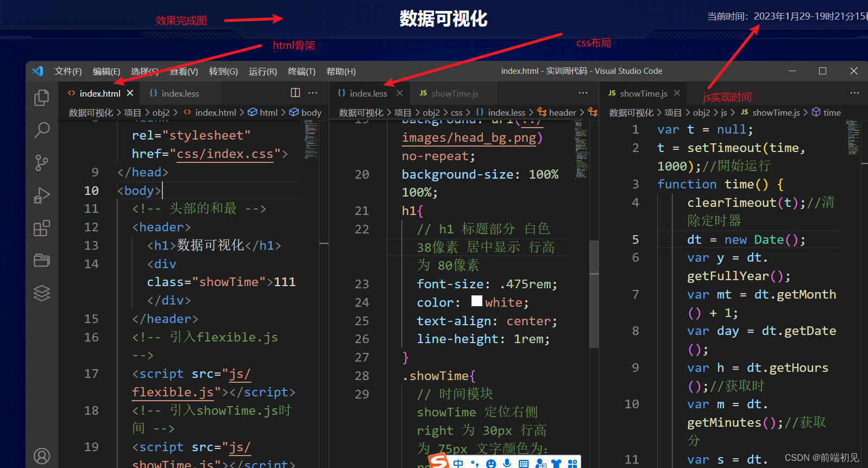
Task: Click the '.showTime{' selector line
Action: [439, 376]
